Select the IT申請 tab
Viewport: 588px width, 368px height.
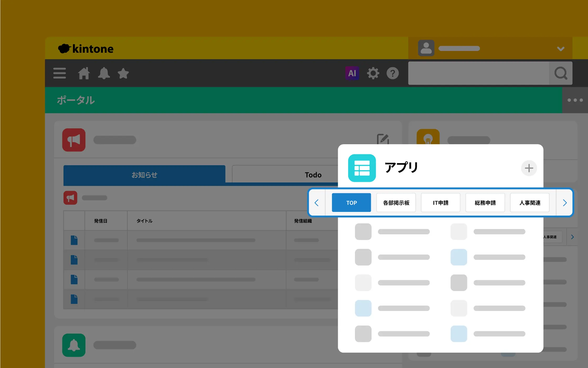440,203
